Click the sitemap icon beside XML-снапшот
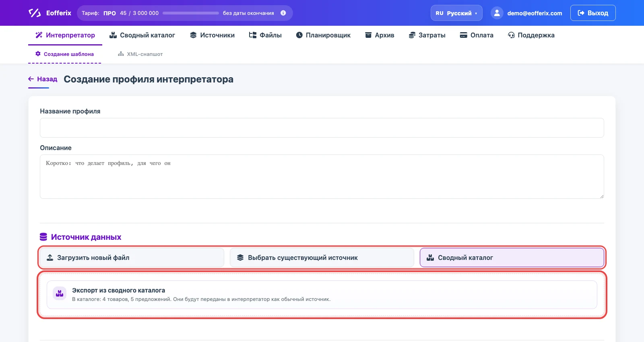 [121, 54]
